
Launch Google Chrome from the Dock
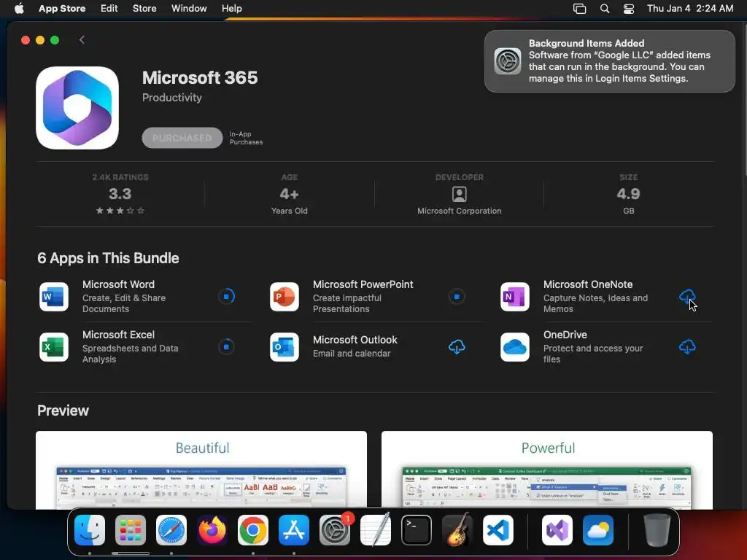tap(253, 530)
